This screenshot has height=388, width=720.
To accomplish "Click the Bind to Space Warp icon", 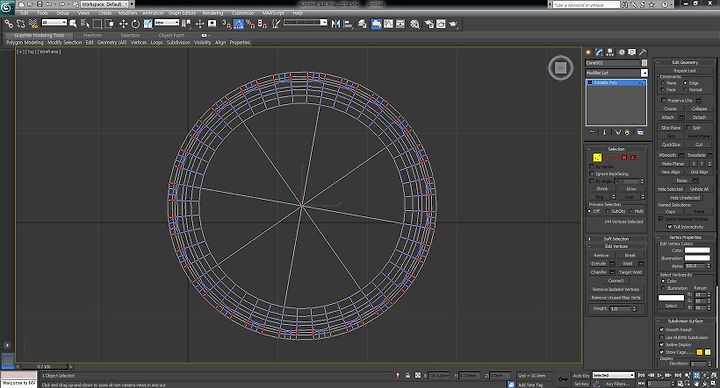I will point(33,23).
